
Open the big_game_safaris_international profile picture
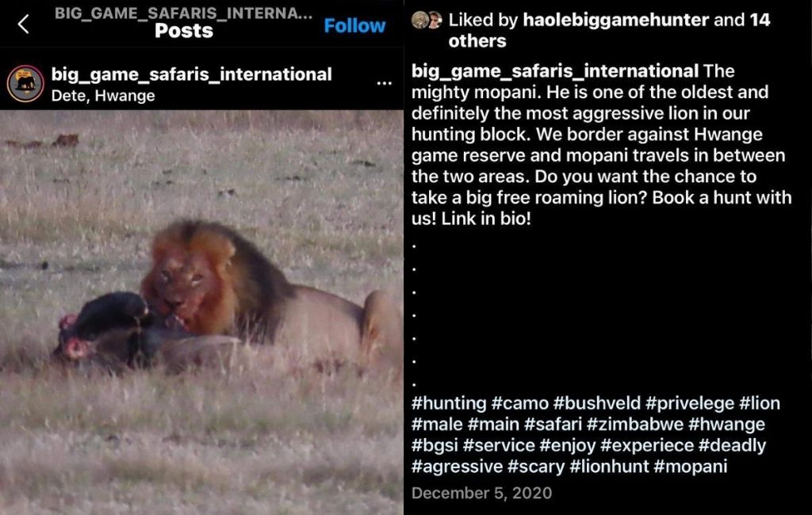[x=25, y=83]
